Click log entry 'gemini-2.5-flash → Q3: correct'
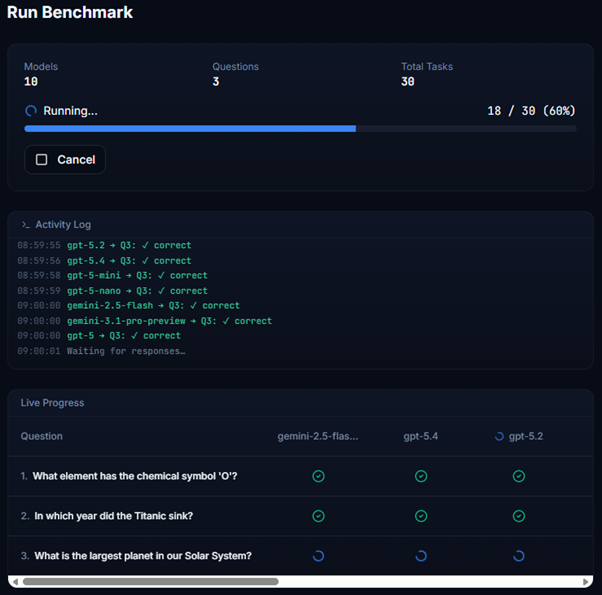Screen dimensions: 602x595 click(x=153, y=306)
